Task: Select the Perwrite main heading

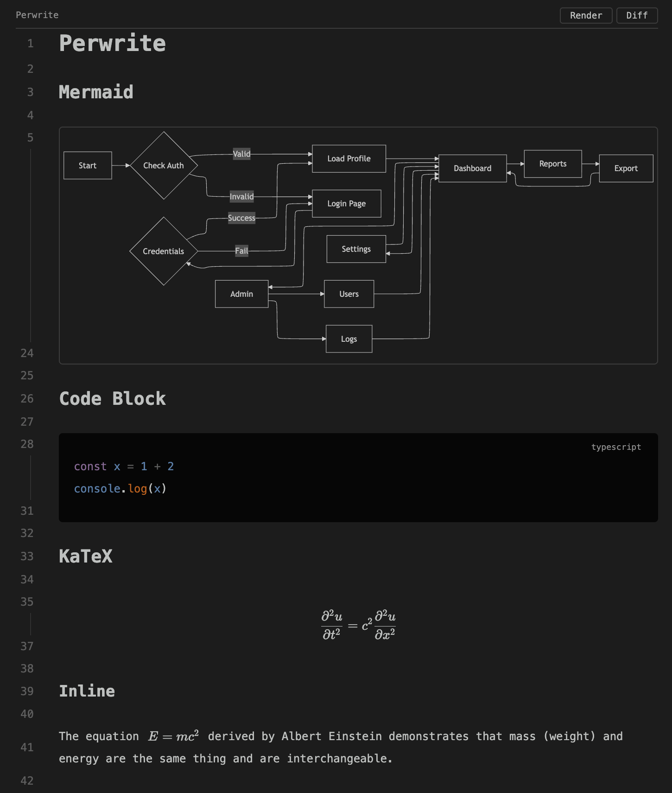Action: pos(112,43)
